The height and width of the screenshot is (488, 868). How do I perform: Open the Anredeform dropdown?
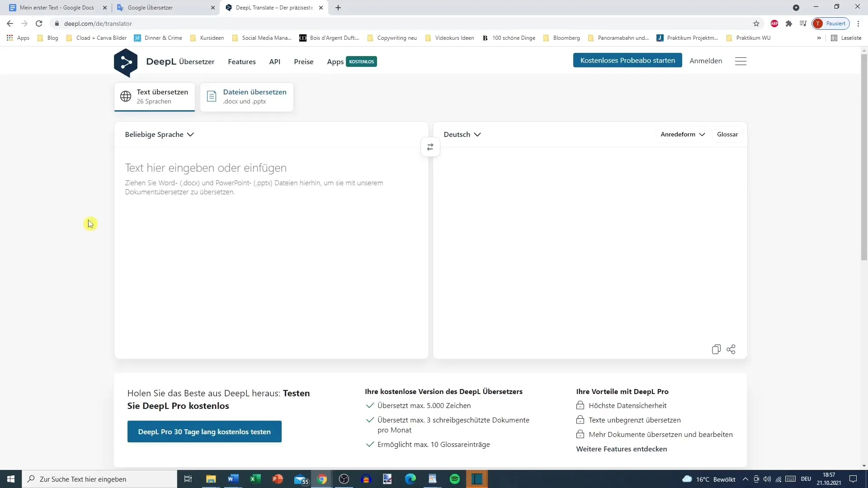point(683,134)
